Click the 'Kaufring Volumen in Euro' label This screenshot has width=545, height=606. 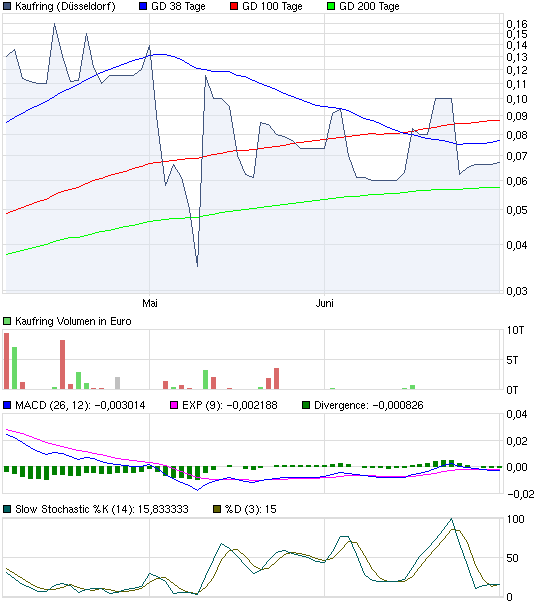[x=73, y=321]
